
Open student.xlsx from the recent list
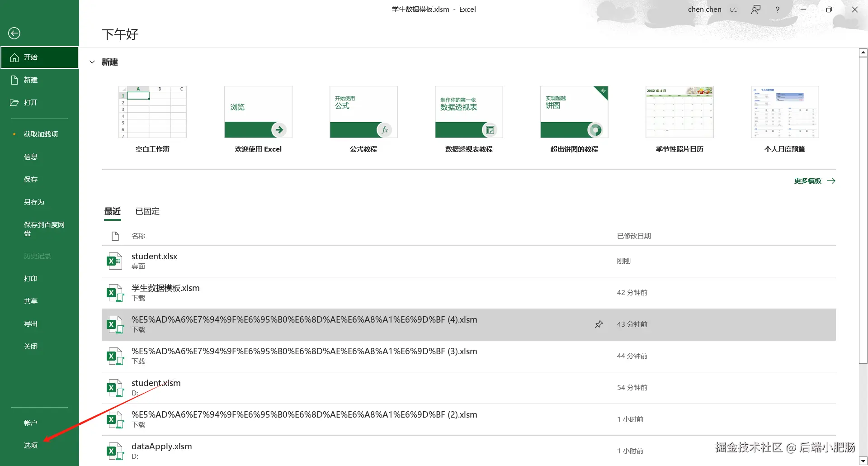469,262
